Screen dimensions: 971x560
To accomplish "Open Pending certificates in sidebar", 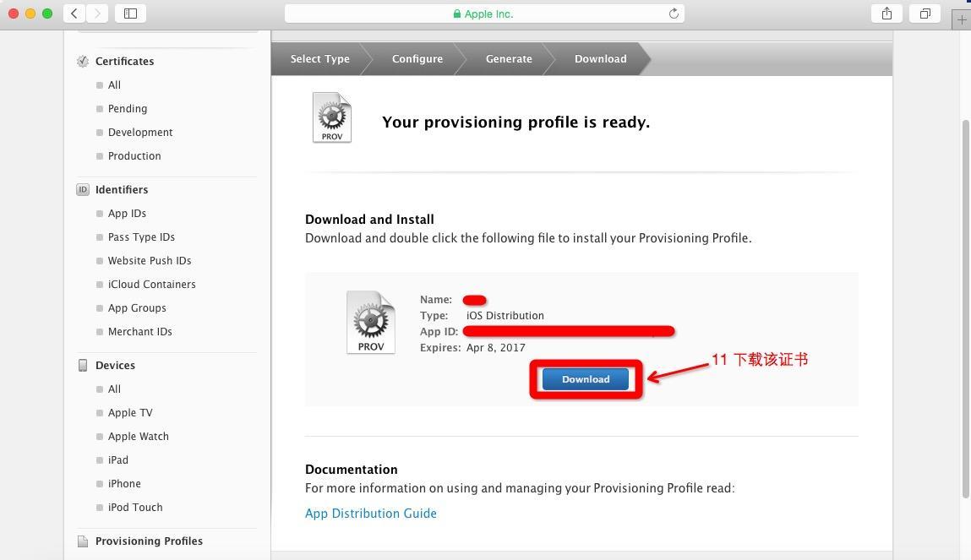I will (x=128, y=108).
